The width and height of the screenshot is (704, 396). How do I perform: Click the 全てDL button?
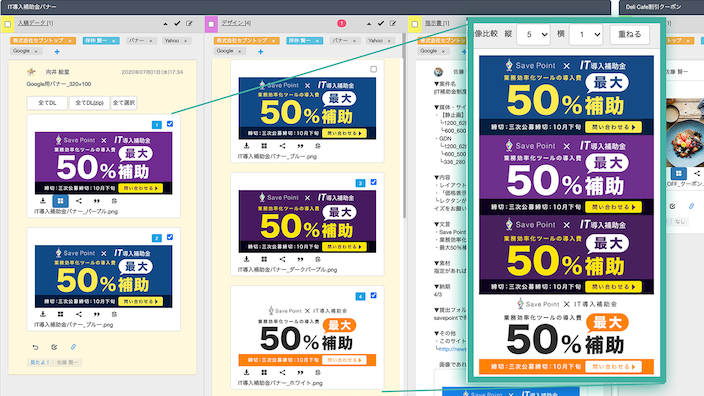(x=47, y=103)
